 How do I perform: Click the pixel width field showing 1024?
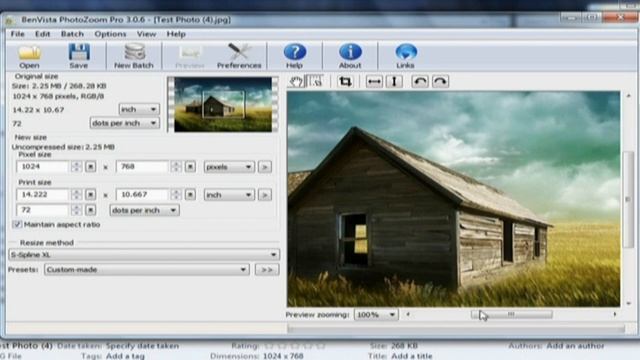click(42, 167)
